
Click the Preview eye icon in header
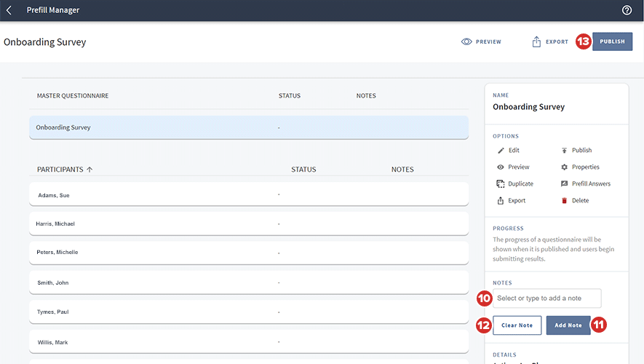(x=466, y=41)
